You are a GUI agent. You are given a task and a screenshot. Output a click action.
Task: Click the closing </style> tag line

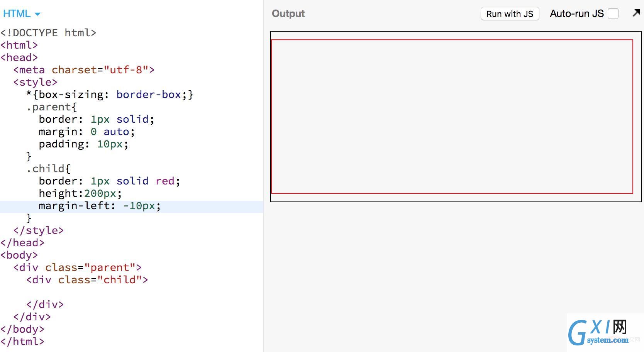click(x=38, y=230)
